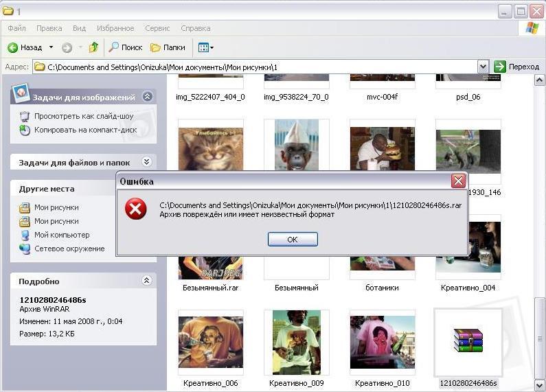Click the Сетевое окружение network icon
The image size is (546, 392).
point(25,249)
